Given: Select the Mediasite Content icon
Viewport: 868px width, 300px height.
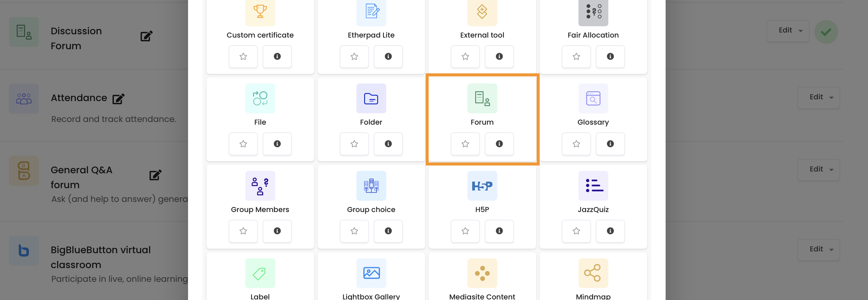Looking at the screenshot, I should point(482,273).
